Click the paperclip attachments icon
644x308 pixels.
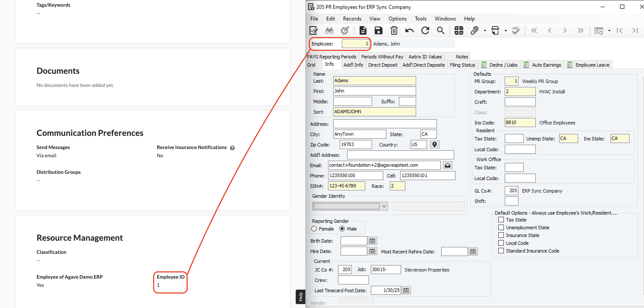(x=474, y=30)
